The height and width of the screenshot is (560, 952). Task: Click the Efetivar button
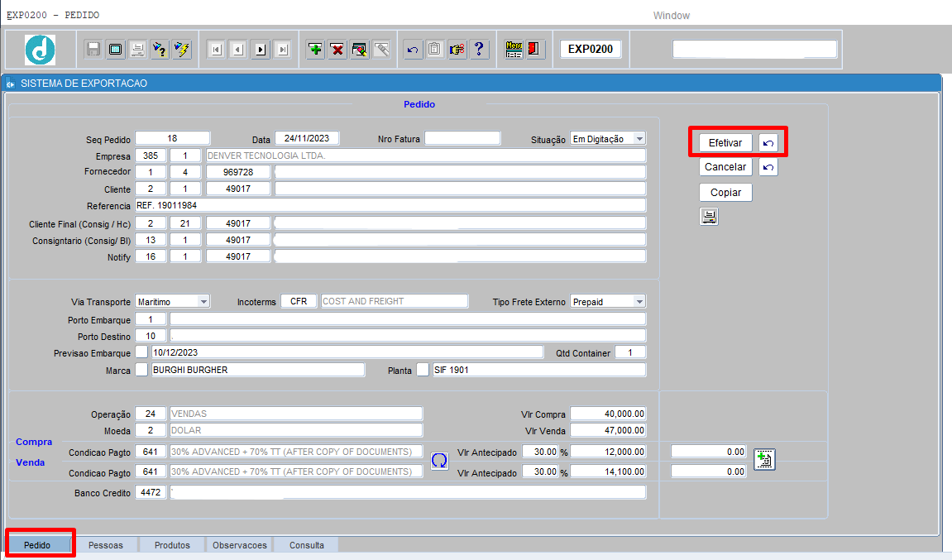725,143
